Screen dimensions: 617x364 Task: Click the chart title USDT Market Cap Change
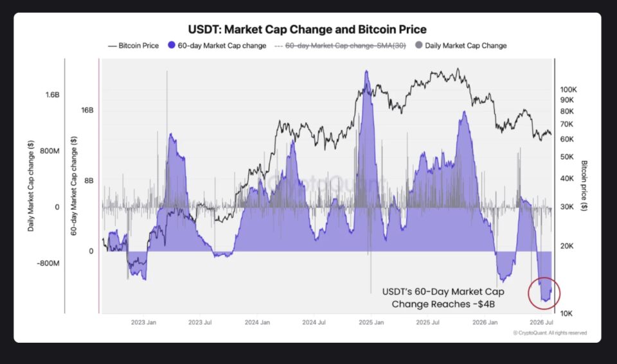click(x=307, y=30)
